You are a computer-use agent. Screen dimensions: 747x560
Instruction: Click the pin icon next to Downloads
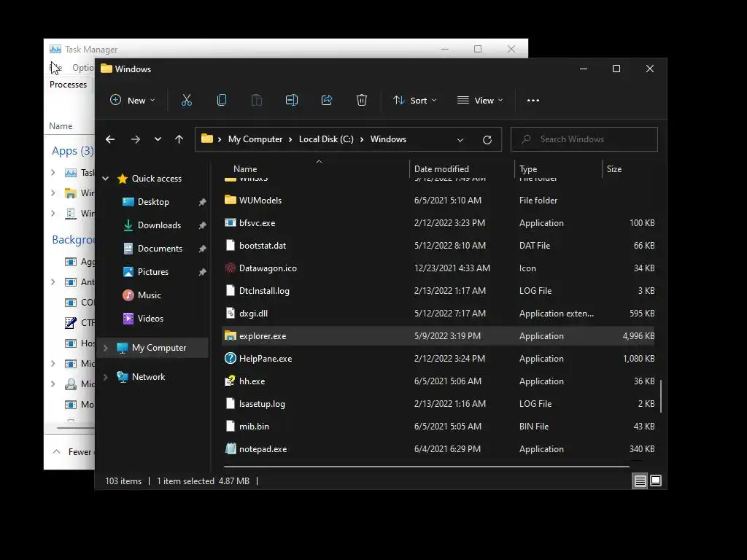pyautogui.click(x=202, y=225)
